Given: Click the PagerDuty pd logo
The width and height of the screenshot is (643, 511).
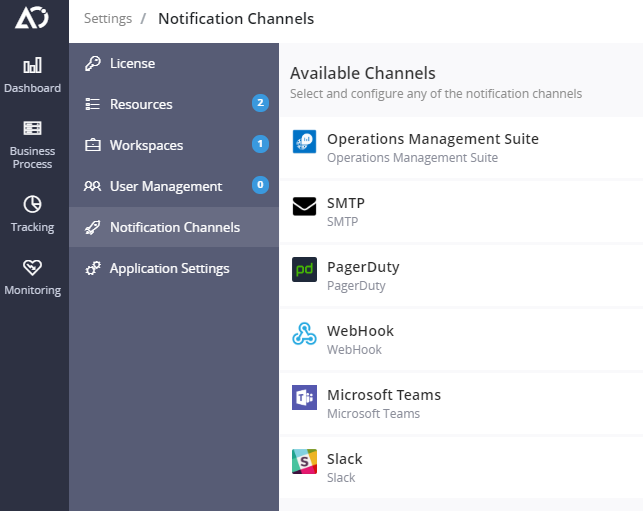Looking at the screenshot, I should pyautogui.click(x=304, y=269).
